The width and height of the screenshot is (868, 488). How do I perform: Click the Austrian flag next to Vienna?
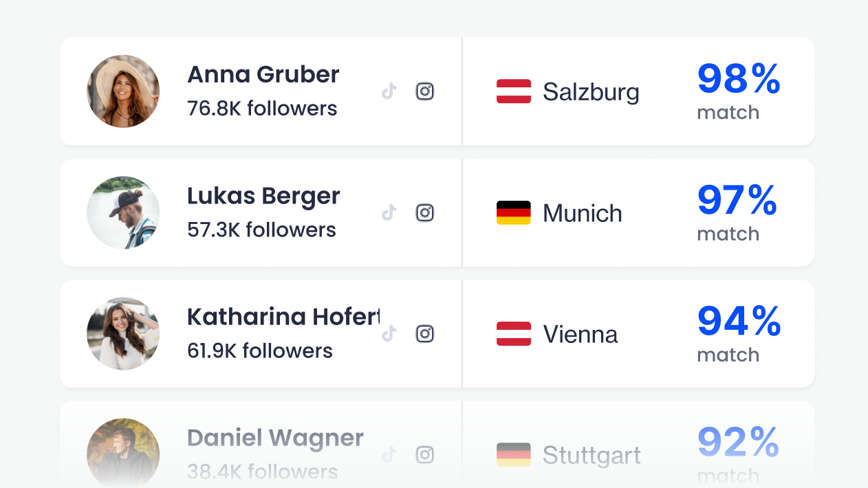514,333
